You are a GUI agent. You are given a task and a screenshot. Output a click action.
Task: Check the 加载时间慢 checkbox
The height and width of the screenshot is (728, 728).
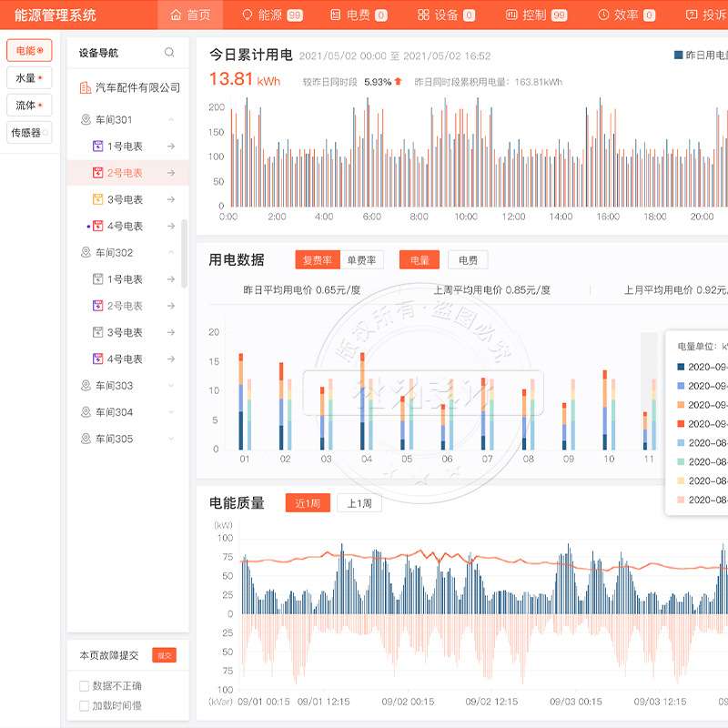click(84, 706)
